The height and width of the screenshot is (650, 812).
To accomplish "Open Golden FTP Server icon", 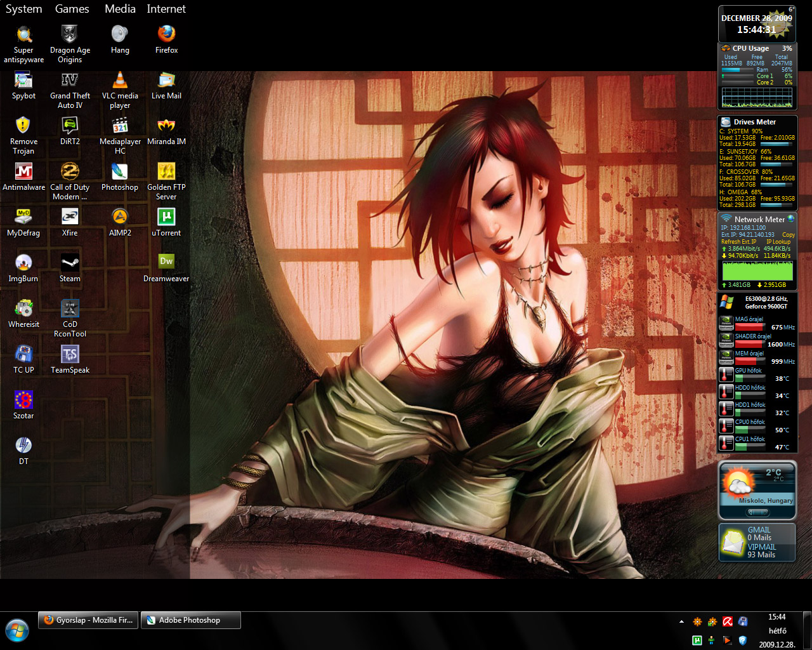I will coord(166,181).
